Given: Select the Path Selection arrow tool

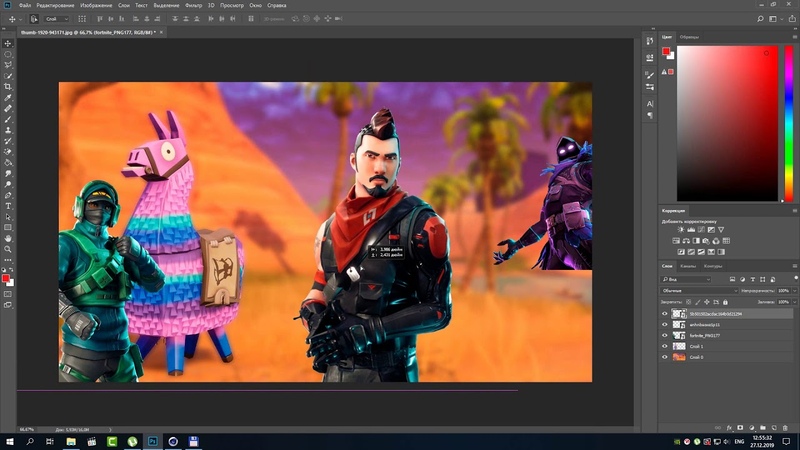Looking at the screenshot, I should [x=8, y=217].
